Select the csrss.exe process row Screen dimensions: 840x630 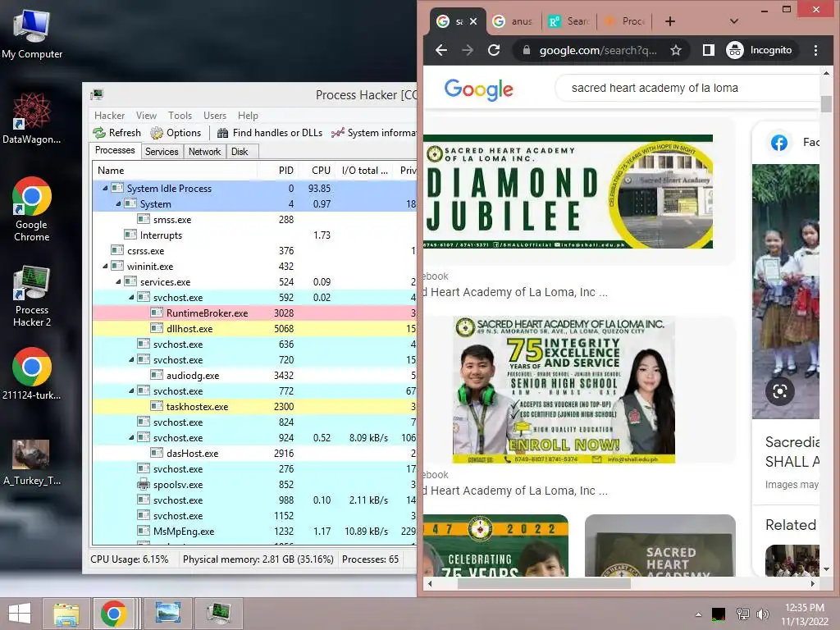pos(254,251)
